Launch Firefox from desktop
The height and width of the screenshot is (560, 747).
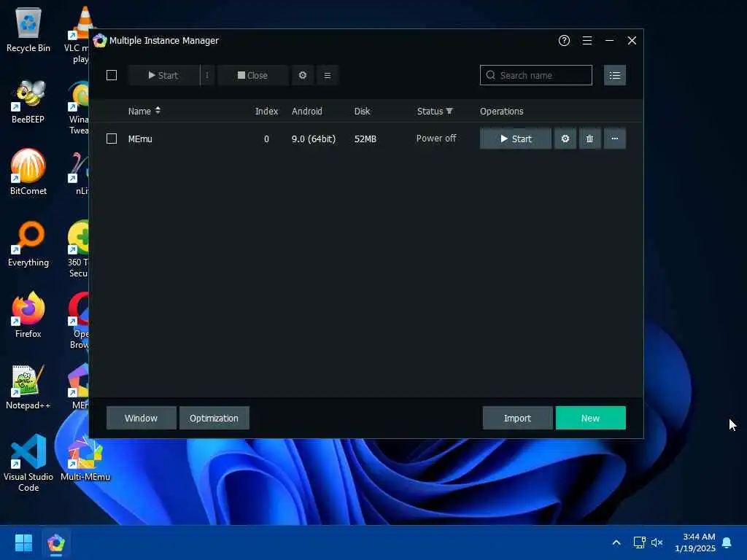pyautogui.click(x=28, y=315)
